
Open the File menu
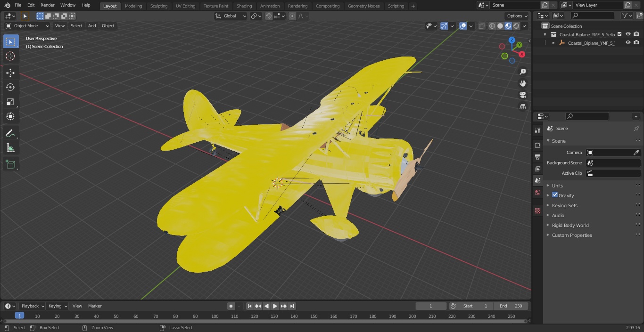coord(18,5)
